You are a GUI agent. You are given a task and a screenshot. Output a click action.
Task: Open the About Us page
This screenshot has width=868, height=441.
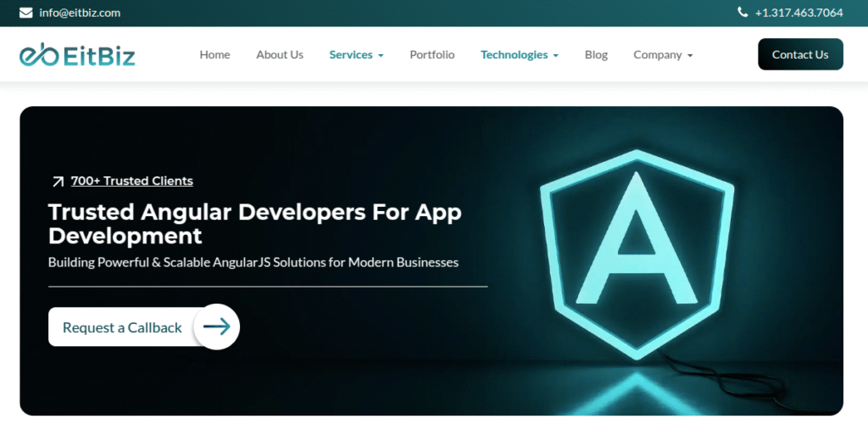(x=280, y=55)
